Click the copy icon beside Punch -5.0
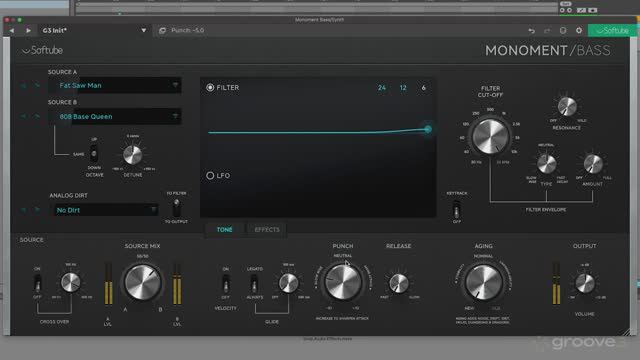Viewport: 640px width, 360px height. (162, 30)
